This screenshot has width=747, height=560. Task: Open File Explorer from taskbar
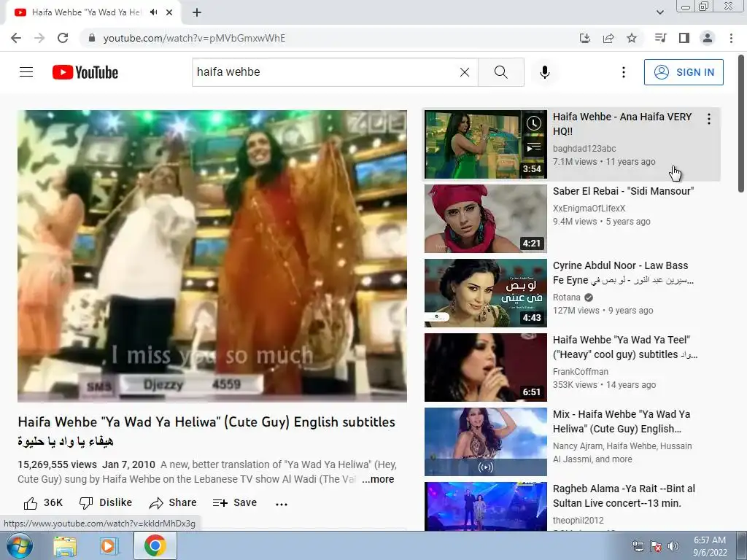tap(65, 545)
